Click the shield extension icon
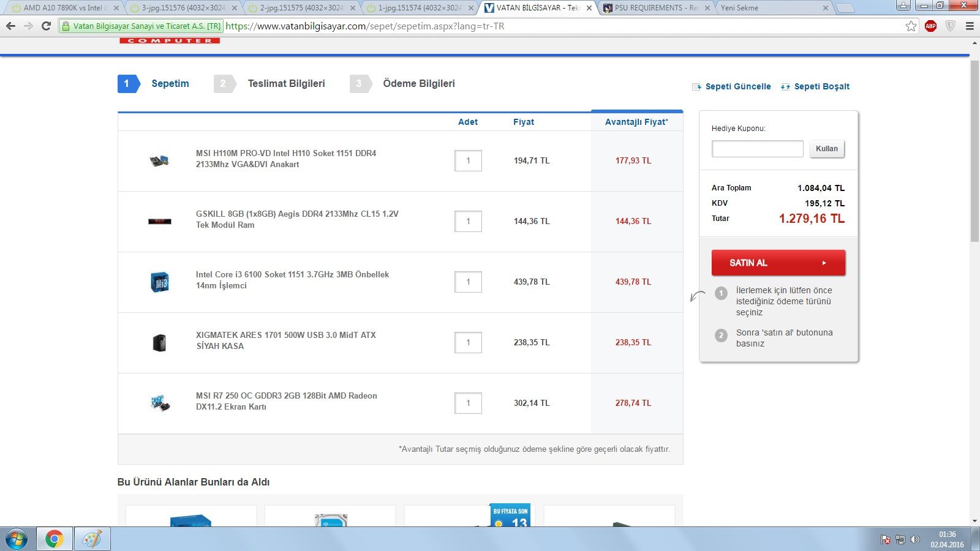This screenshot has height=551, width=980. pyautogui.click(x=950, y=26)
